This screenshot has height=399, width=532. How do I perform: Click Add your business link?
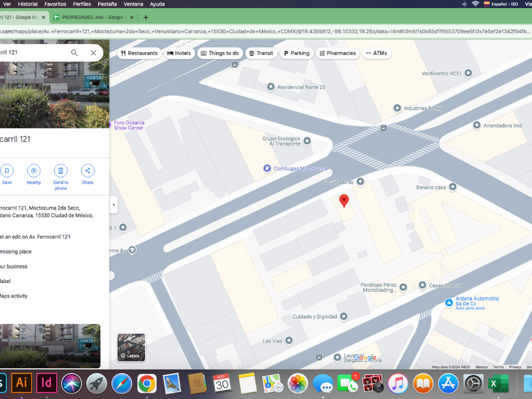(x=13, y=267)
